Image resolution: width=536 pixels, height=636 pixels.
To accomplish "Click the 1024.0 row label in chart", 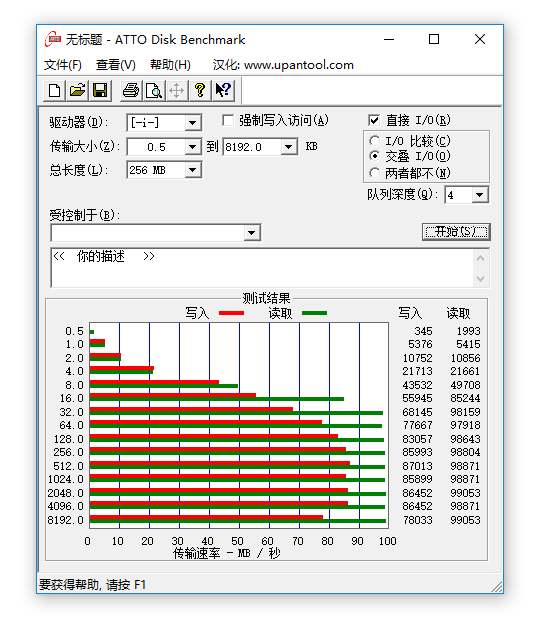I will (65, 479).
